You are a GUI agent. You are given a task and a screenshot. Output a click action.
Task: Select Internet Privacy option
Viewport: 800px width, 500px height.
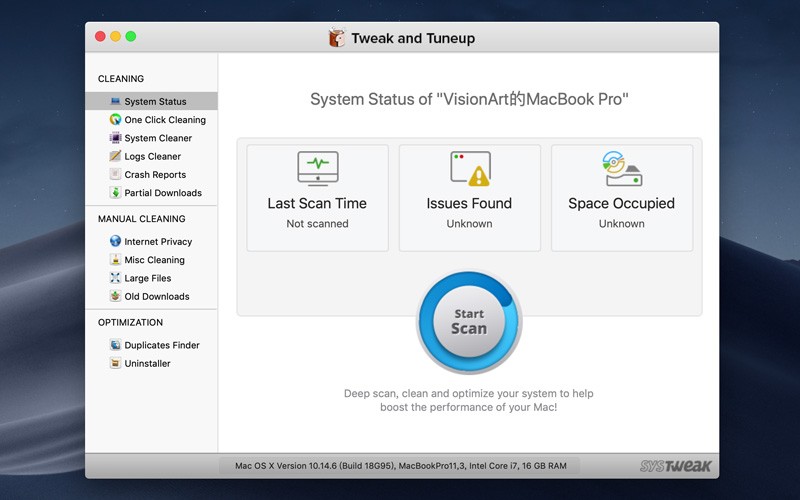[152, 241]
